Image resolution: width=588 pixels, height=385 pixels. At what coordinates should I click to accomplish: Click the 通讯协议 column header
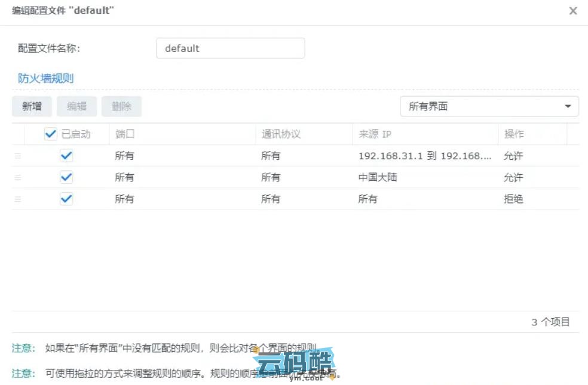(281, 134)
